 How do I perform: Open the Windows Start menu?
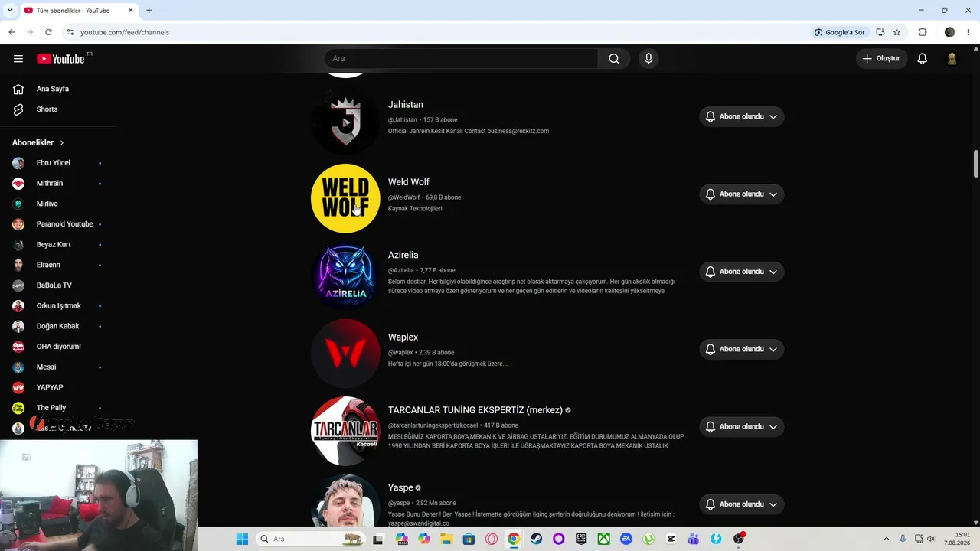pos(242,539)
